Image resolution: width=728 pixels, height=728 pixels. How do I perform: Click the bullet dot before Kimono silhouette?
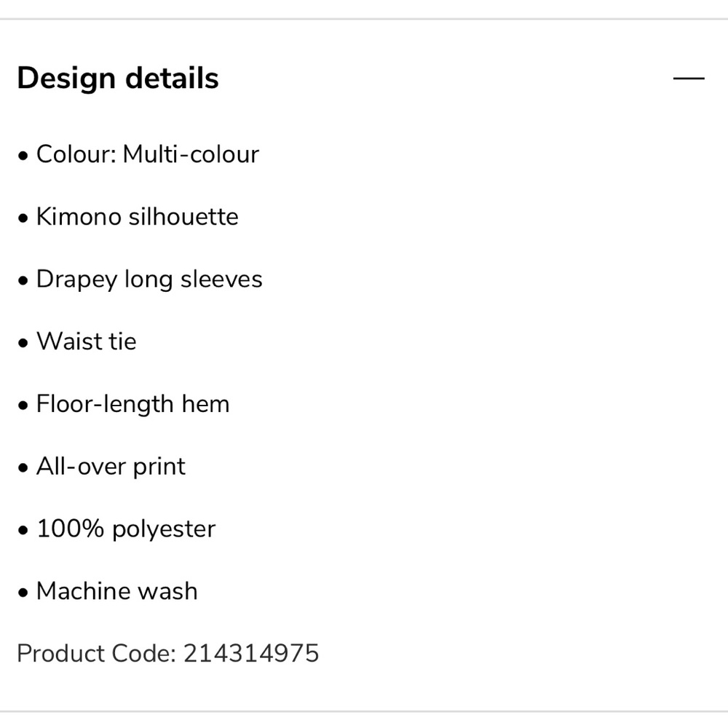23,218
